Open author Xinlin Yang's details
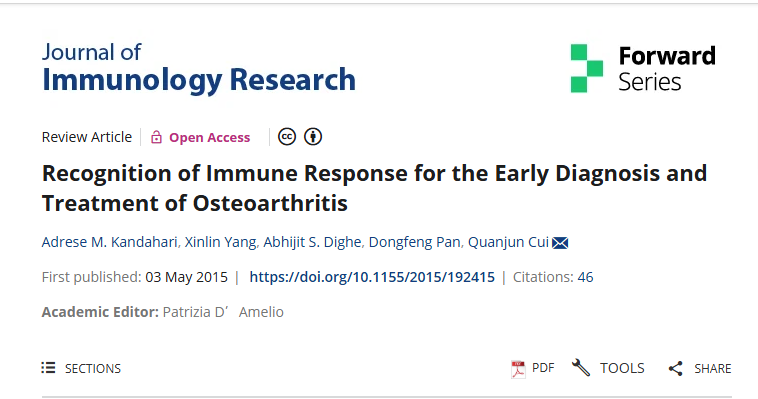 [x=220, y=242]
